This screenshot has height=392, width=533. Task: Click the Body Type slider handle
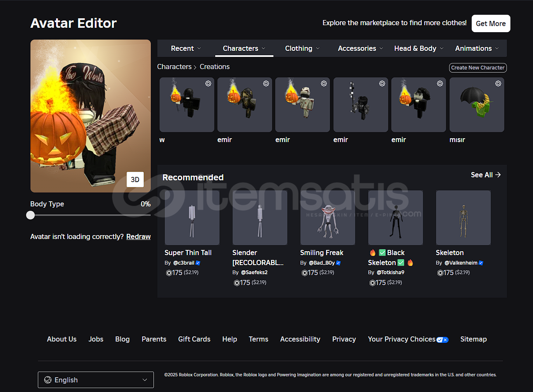(x=30, y=215)
